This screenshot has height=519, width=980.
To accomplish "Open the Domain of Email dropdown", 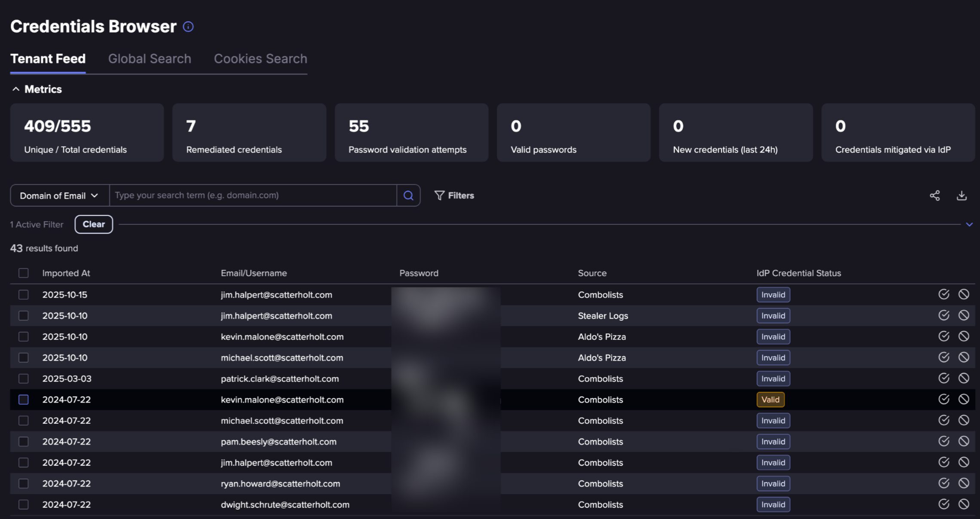I will [x=60, y=195].
